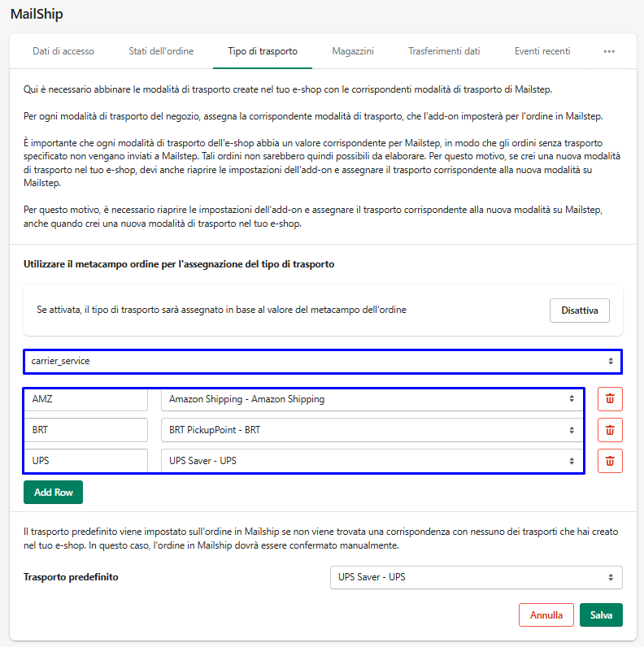The width and height of the screenshot is (644, 647).
Task: Click the Annulla button
Action: point(546,615)
